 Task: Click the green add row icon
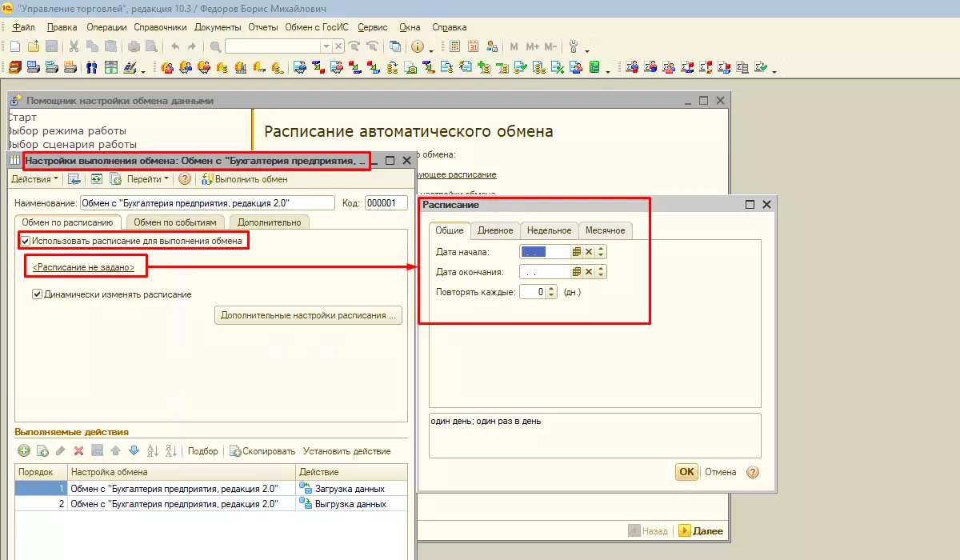23,451
